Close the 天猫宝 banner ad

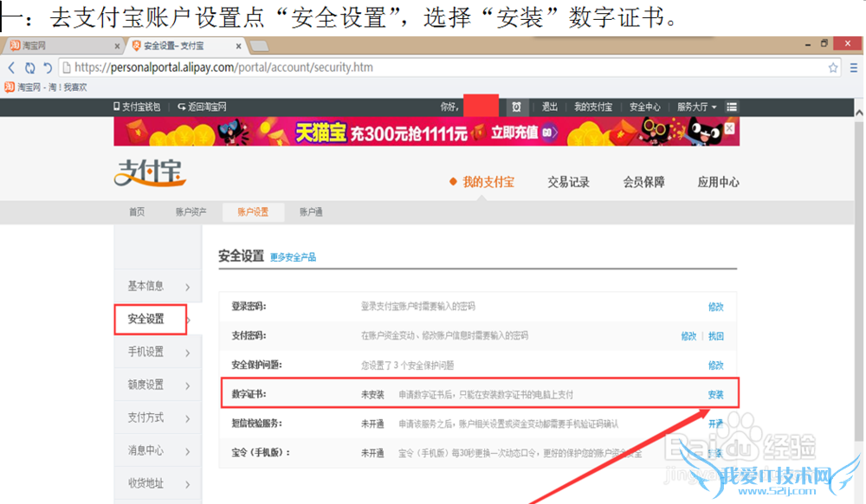[729, 129]
